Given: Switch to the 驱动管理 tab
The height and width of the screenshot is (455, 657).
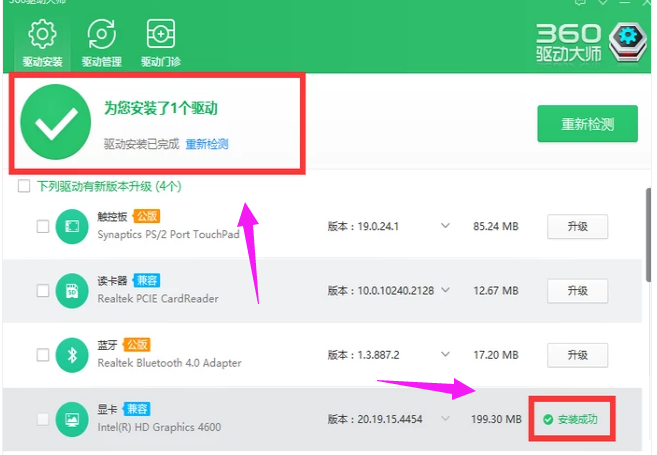Looking at the screenshot, I should click(x=101, y=43).
